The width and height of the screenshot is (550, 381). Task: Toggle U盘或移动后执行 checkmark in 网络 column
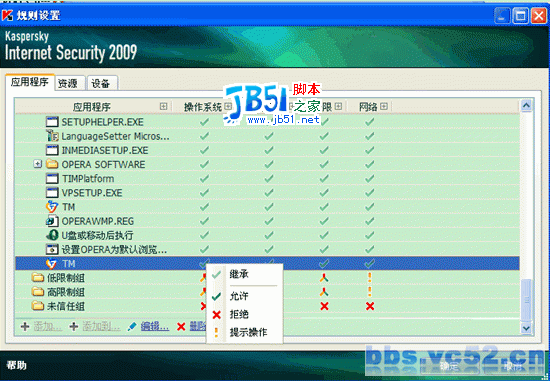click(x=369, y=235)
